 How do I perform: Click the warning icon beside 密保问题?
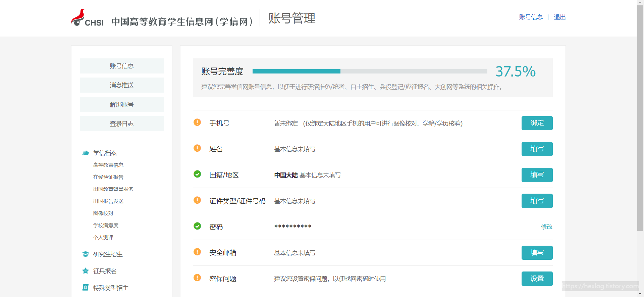(x=197, y=278)
